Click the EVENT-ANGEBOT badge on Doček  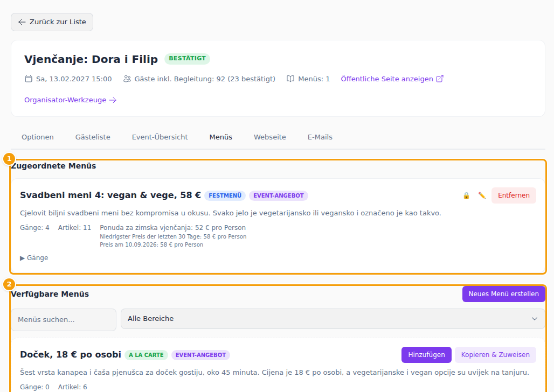[200, 355]
